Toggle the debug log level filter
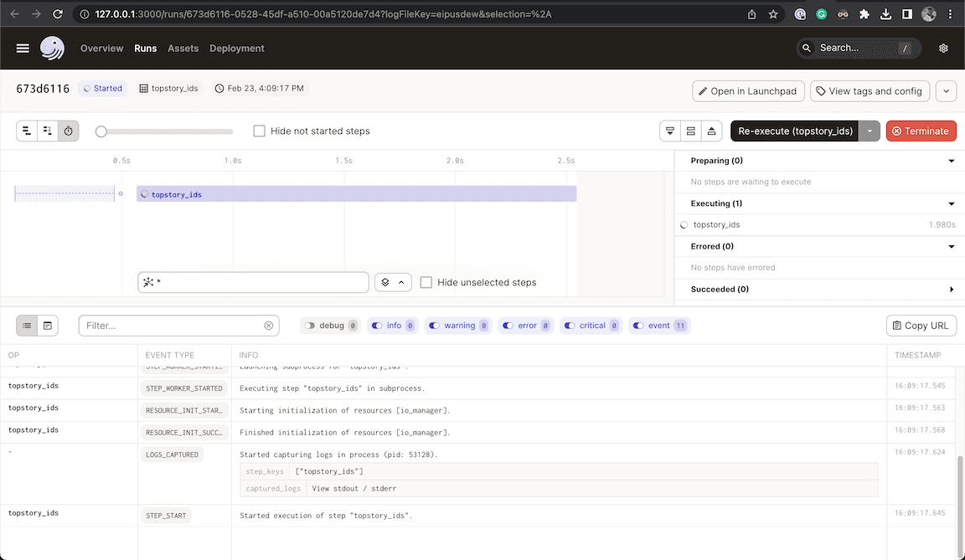Screen dimensions: 965x560 (x=329, y=325)
